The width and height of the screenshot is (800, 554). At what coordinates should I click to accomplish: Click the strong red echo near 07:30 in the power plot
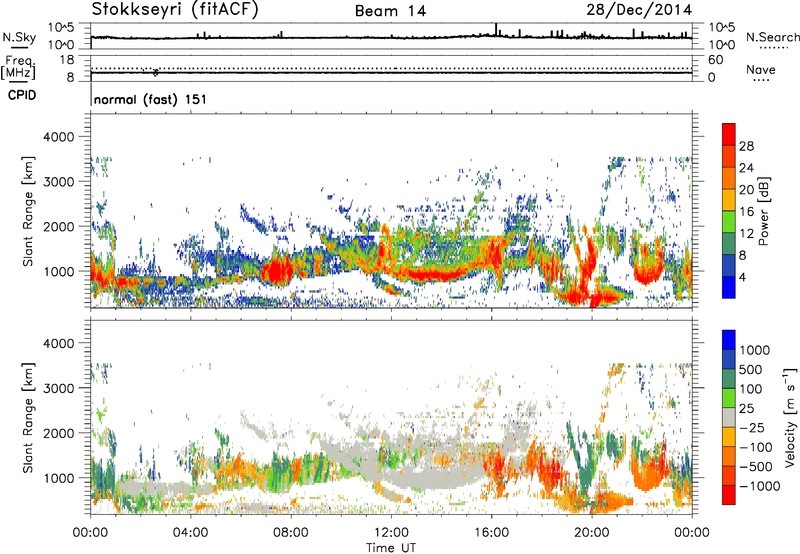tap(277, 270)
